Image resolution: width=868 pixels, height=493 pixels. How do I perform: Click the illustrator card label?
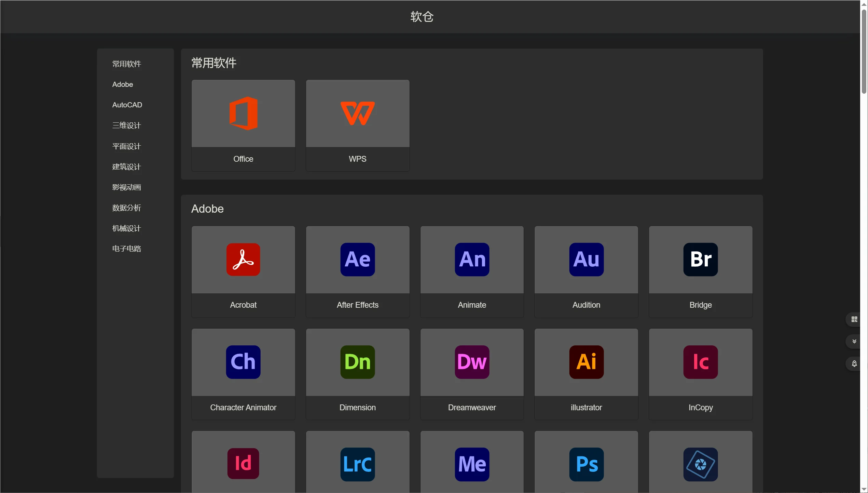click(x=586, y=408)
